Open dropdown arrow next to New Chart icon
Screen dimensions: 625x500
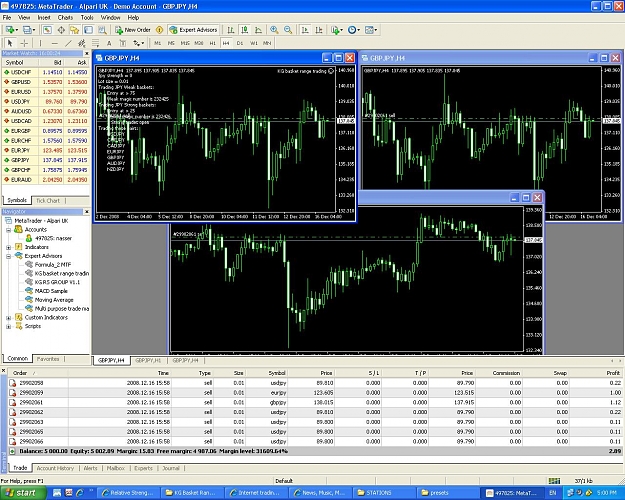coord(16,30)
